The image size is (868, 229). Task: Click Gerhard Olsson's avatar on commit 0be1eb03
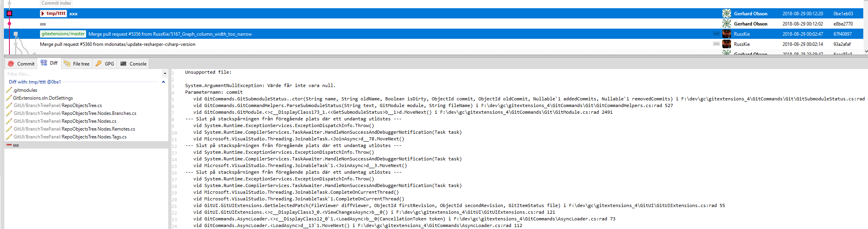point(727,13)
